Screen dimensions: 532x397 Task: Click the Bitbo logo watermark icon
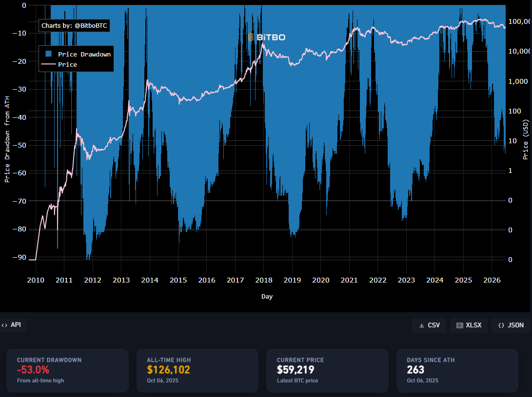[x=251, y=38]
